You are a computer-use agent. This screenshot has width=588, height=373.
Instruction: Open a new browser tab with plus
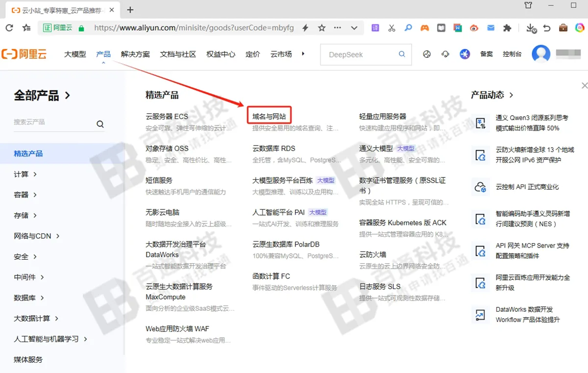click(x=130, y=9)
